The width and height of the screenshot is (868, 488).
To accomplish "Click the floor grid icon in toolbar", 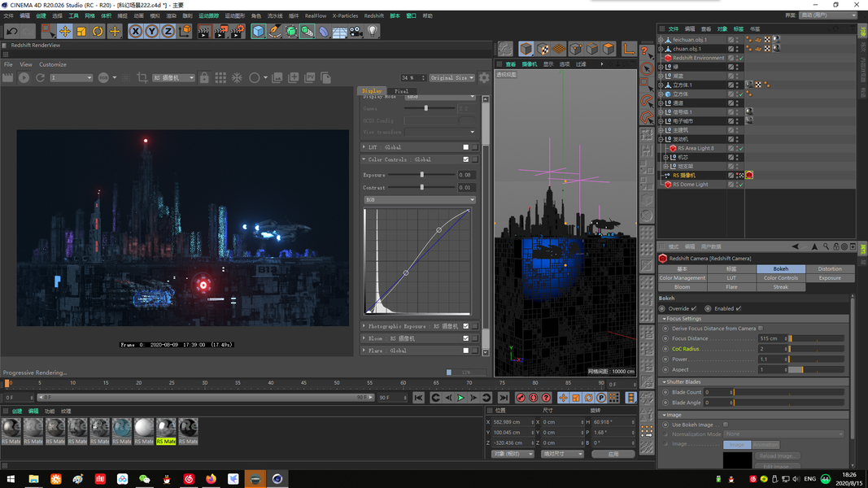I will pos(340,32).
